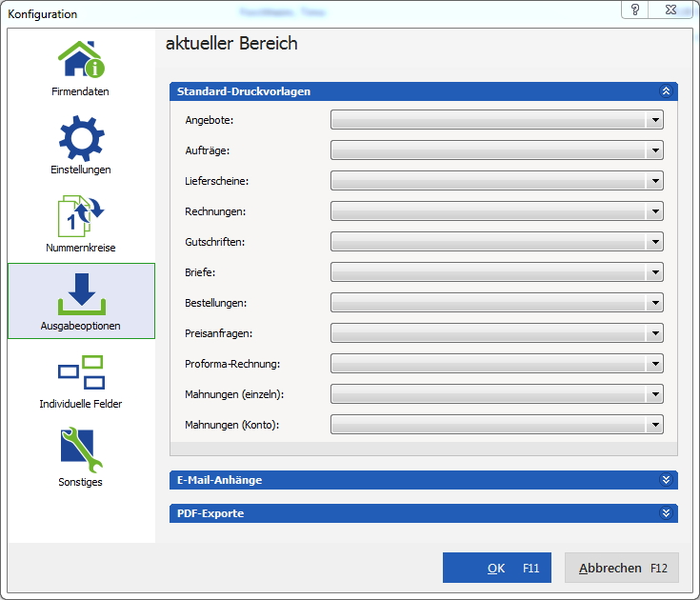Click the help question mark button
Viewport: 700px width, 600px height.
635,10
